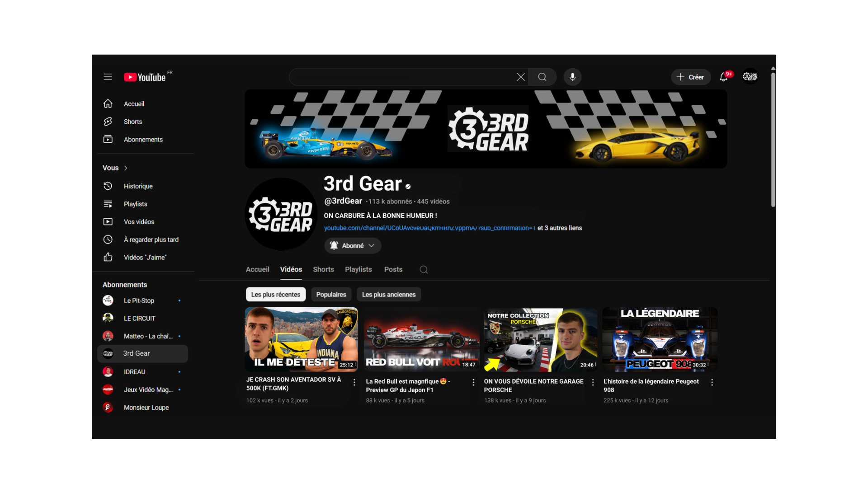
Task: Click the 3rd Gear channel banner
Action: point(486,129)
